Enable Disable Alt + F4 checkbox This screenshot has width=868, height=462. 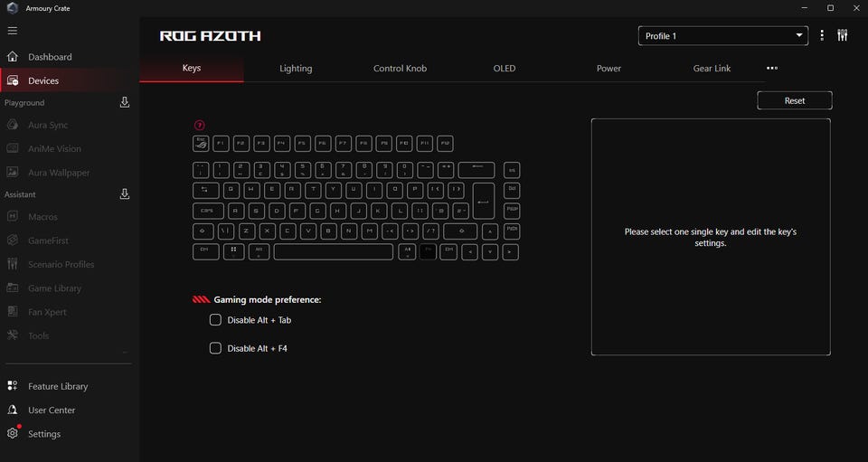(x=215, y=348)
